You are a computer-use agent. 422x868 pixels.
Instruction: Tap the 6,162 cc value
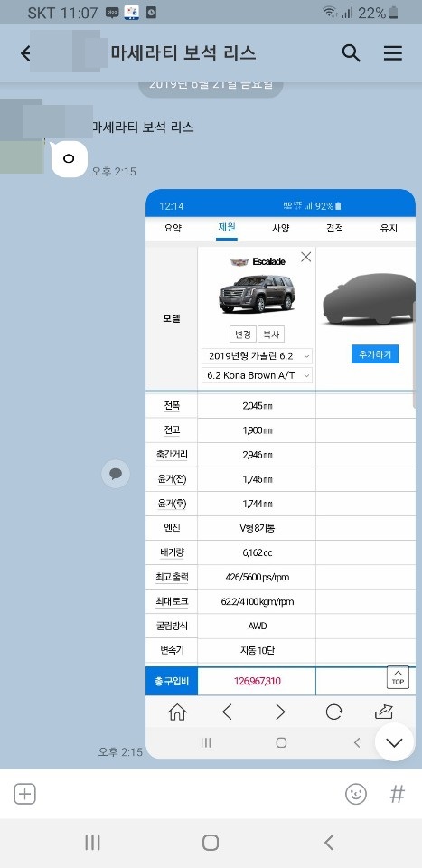point(258,553)
